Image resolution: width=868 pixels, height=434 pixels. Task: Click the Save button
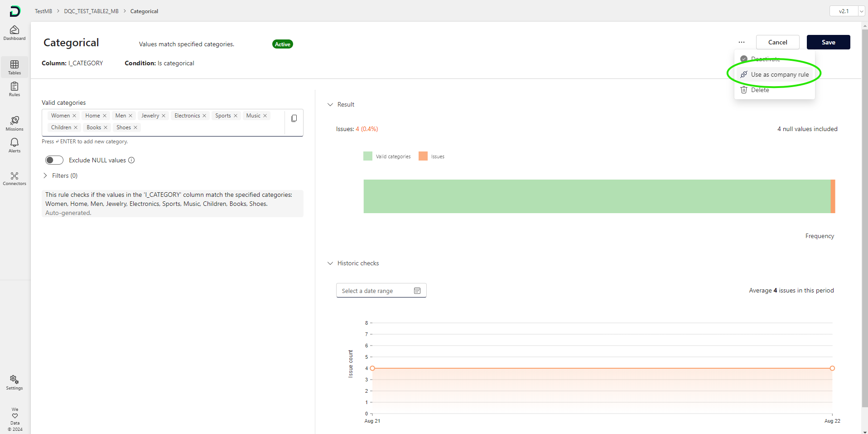click(x=828, y=42)
